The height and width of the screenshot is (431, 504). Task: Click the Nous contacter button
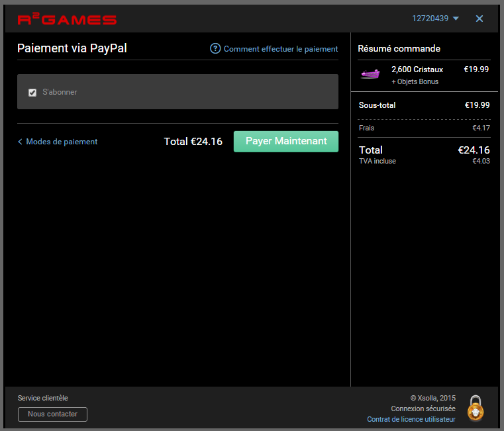pyautogui.click(x=52, y=414)
